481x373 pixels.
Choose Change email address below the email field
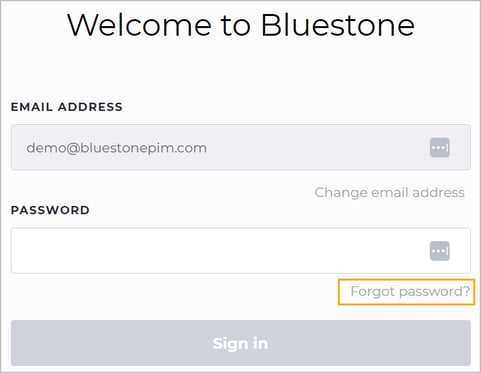click(389, 192)
